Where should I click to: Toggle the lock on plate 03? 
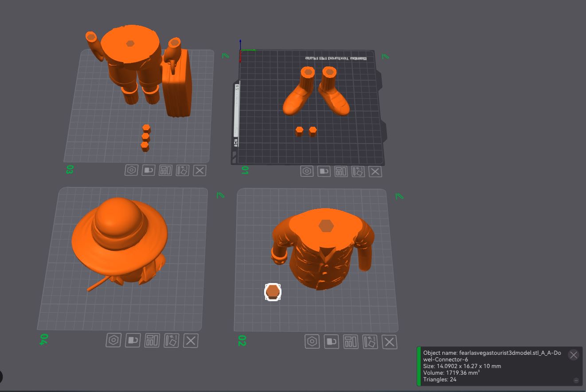point(148,170)
